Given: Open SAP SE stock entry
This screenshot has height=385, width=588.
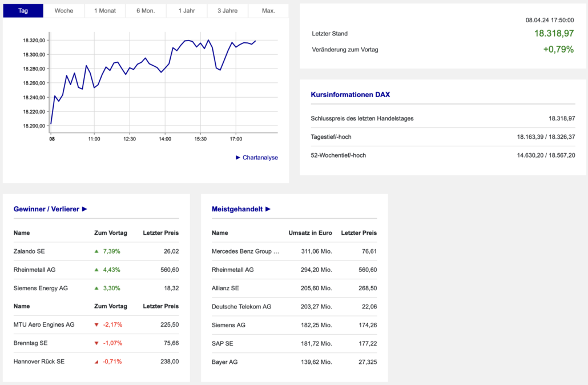Looking at the screenshot, I should point(223,343).
